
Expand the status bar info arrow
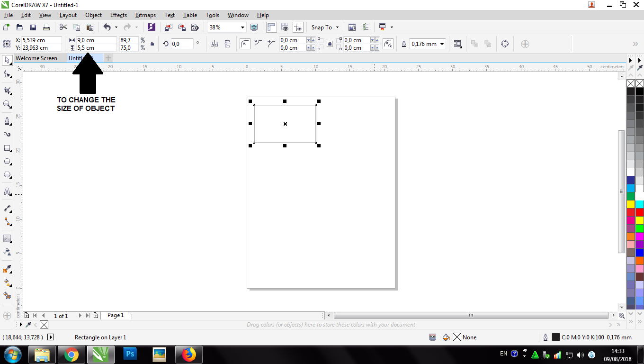click(51, 337)
